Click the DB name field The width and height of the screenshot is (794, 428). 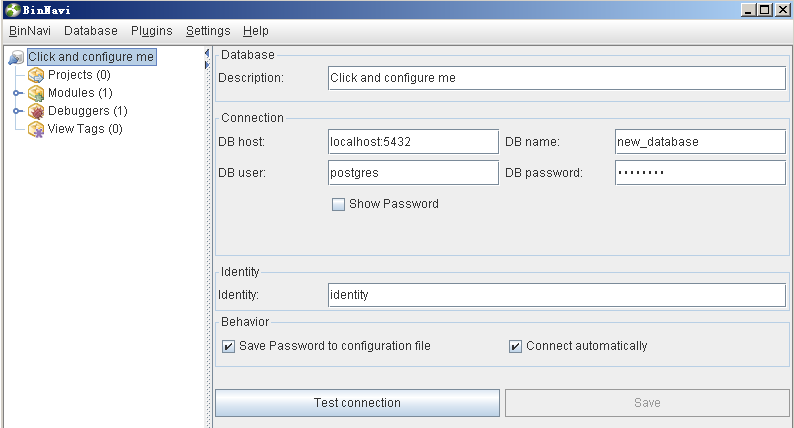click(x=700, y=142)
